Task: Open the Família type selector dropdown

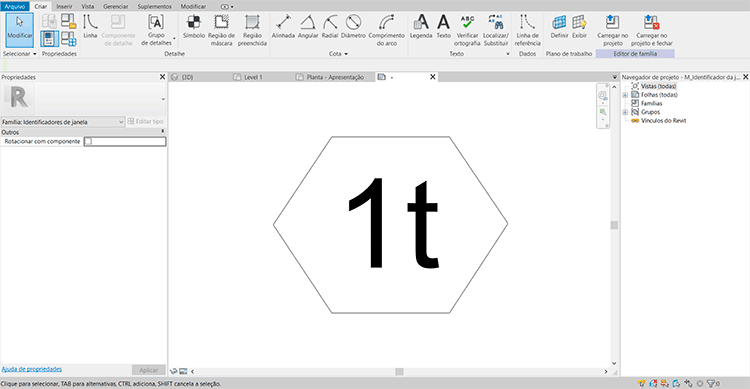Action: (63, 122)
